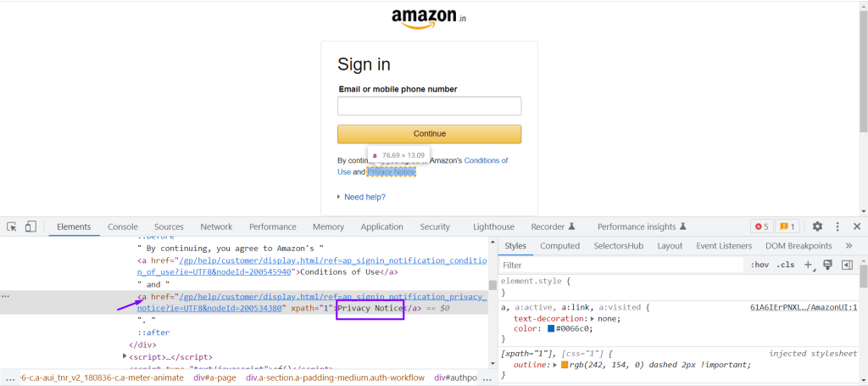Show the computed styles sidebar icon

846,265
